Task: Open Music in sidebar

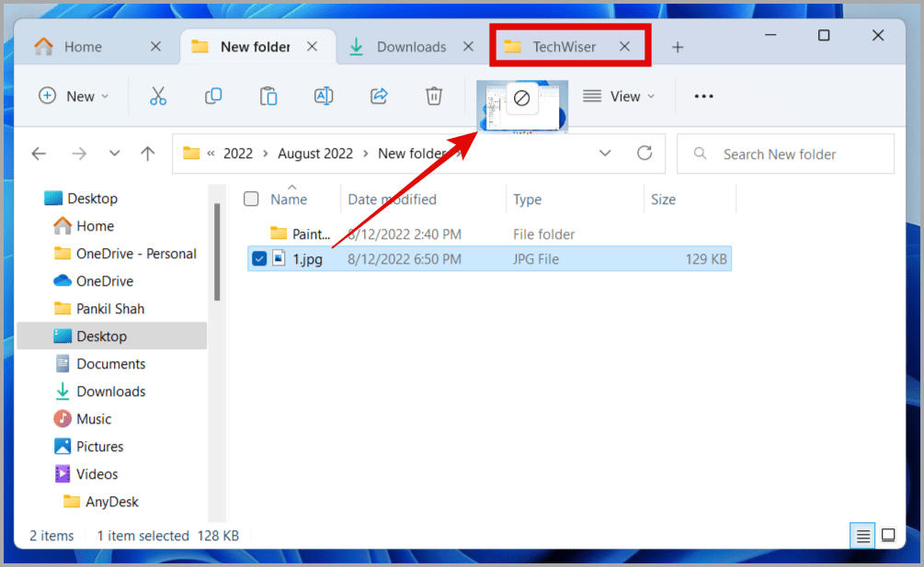Action: pyautogui.click(x=94, y=419)
